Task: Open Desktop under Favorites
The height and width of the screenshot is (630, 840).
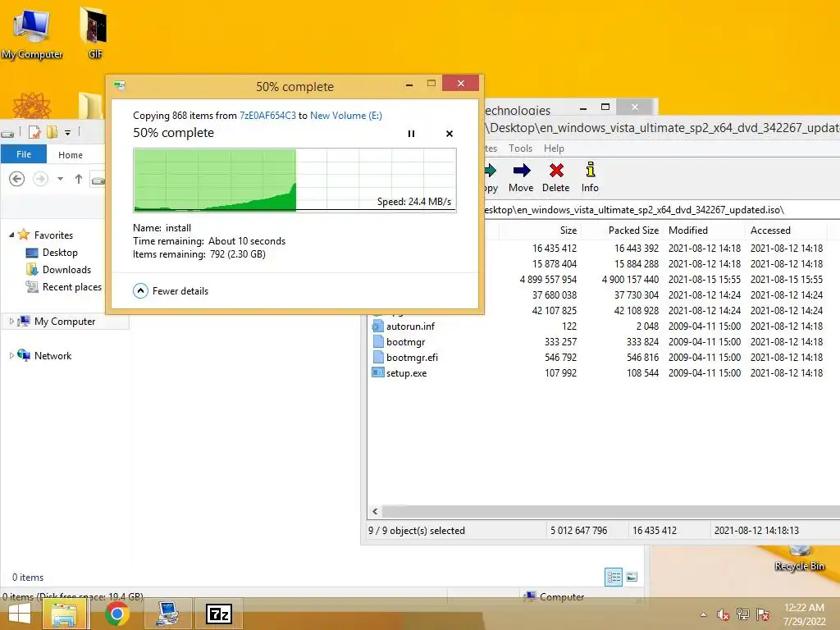Action: [x=60, y=253]
